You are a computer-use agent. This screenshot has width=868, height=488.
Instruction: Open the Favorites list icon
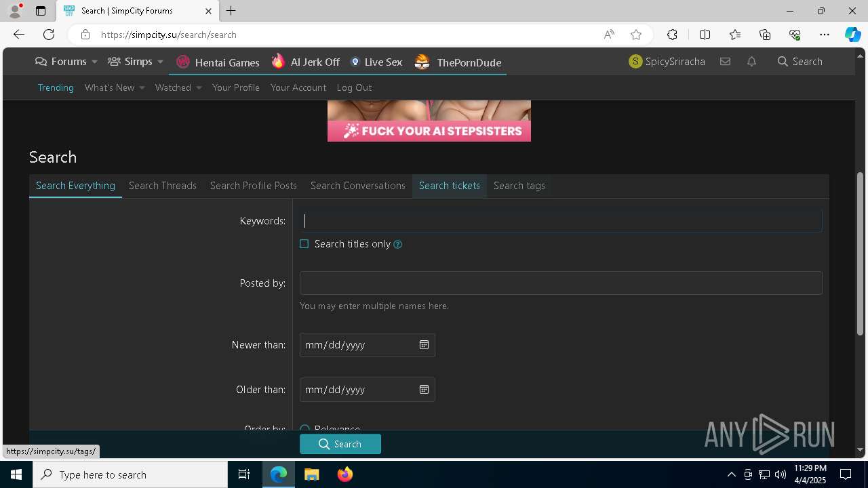pos(735,35)
